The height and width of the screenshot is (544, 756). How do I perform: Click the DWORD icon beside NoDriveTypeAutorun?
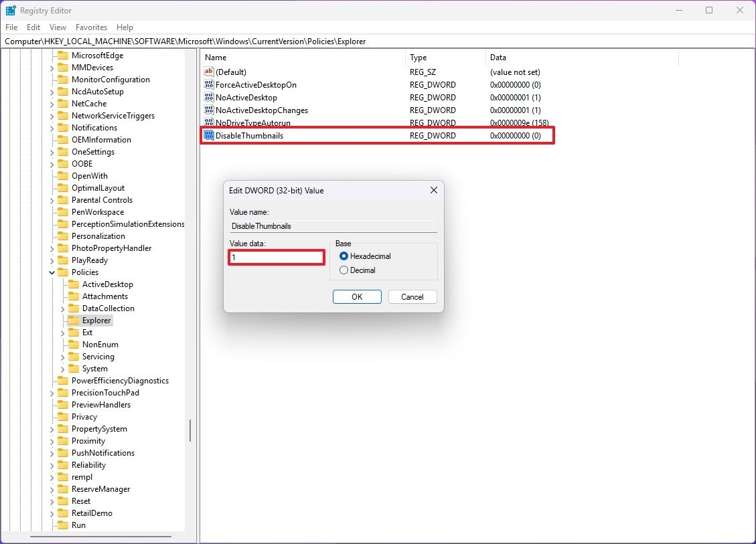[208, 122]
